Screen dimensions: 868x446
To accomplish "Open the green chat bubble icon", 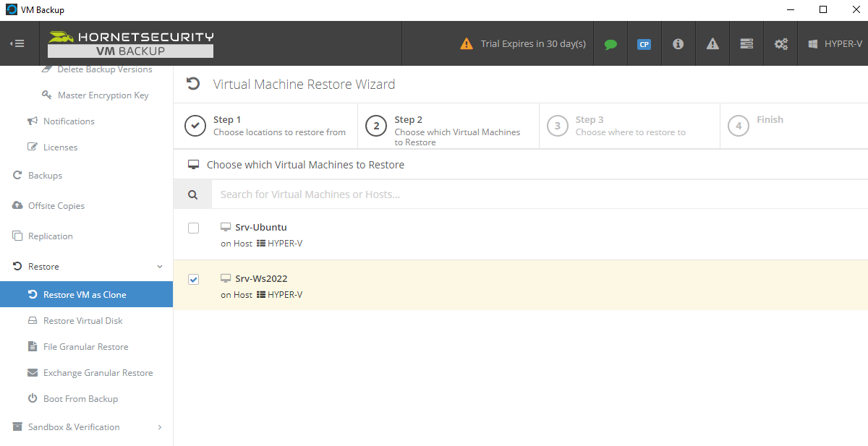I will (610, 44).
